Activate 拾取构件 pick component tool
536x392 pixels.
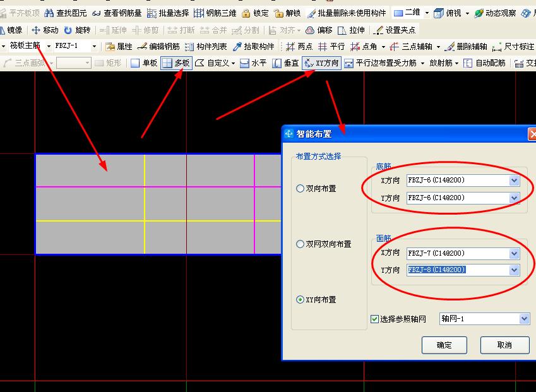(253, 47)
